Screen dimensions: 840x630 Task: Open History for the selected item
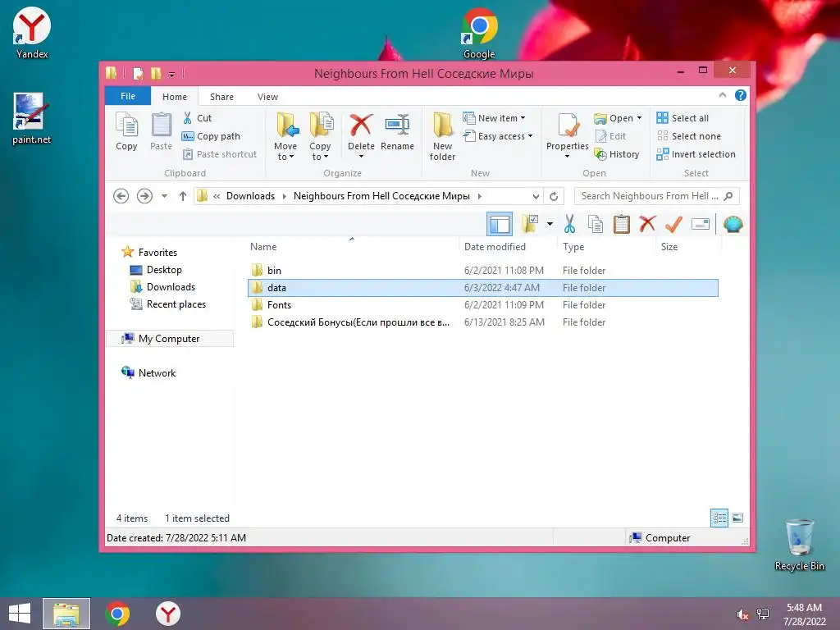coord(617,154)
